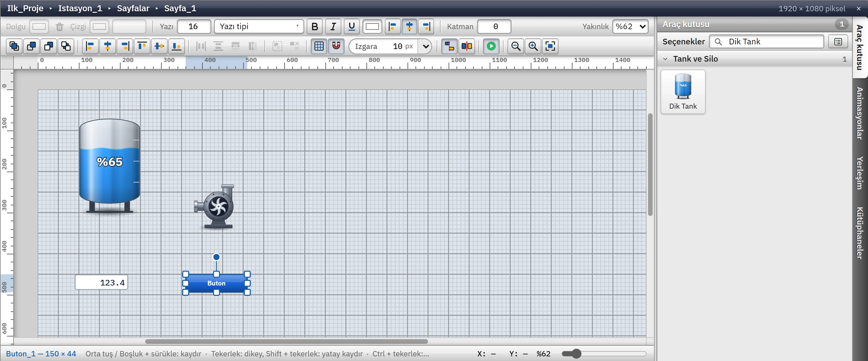Toggle Italic text formatting
The width and height of the screenshot is (868, 361).
[x=333, y=26]
